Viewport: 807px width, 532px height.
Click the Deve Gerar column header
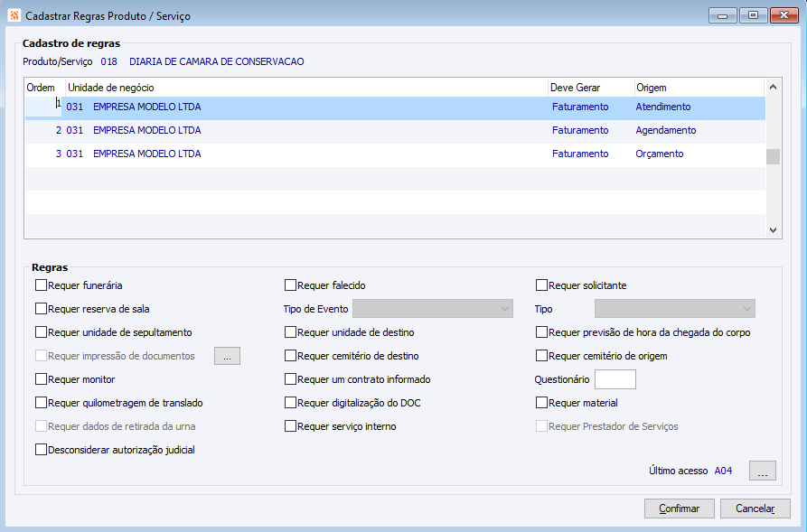click(591, 88)
